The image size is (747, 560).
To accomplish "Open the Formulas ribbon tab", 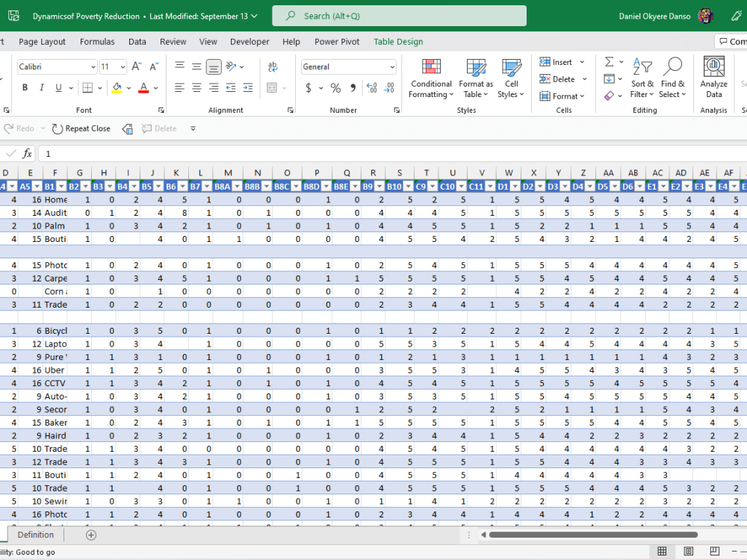I will (x=97, y=42).
